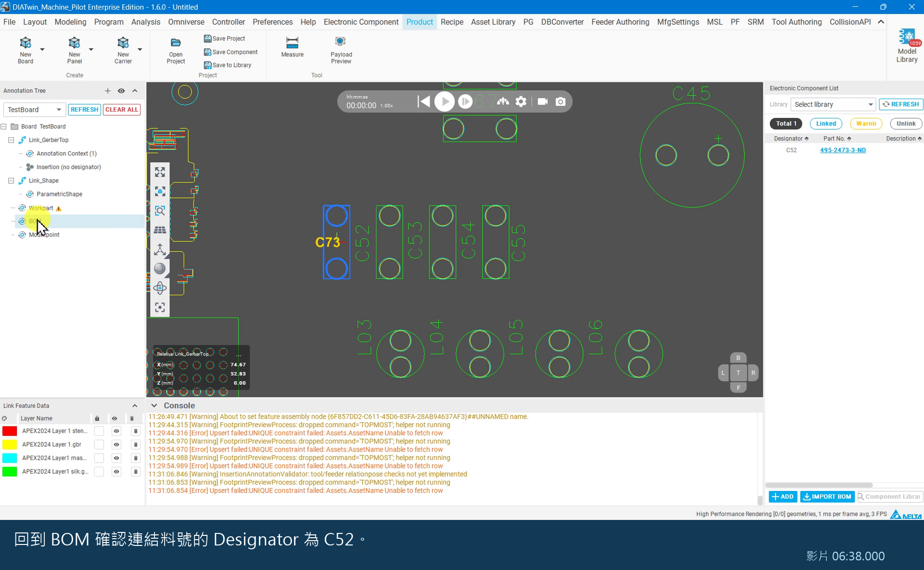
Task: Click the shaded sphere render icon
Action: (160, 269)
